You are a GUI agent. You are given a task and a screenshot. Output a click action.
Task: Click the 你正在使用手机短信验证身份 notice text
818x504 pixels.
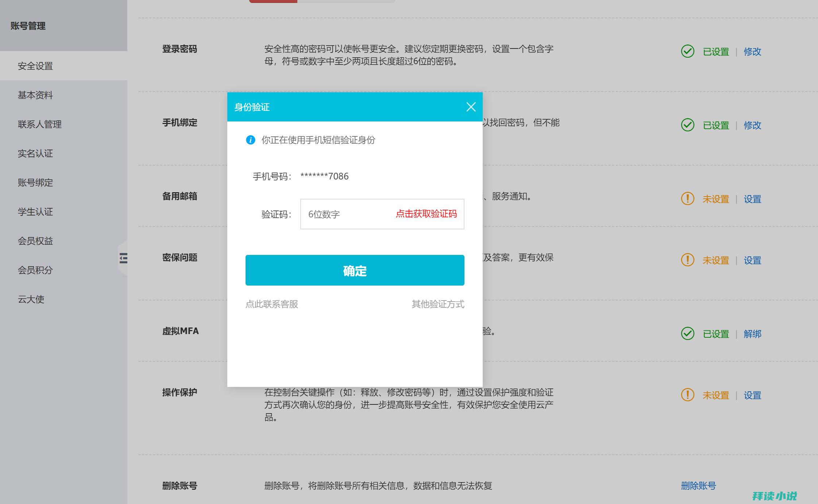click(x=318, y=140)
